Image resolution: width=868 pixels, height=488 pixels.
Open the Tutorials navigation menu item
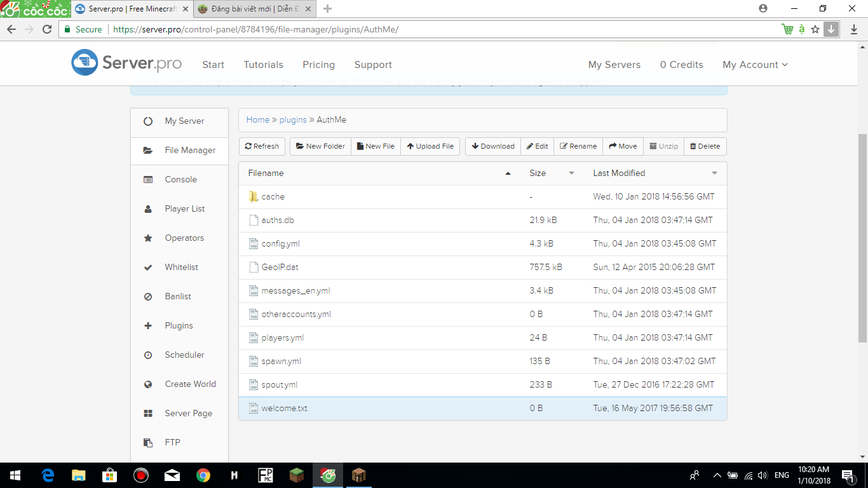click(263, 65)
